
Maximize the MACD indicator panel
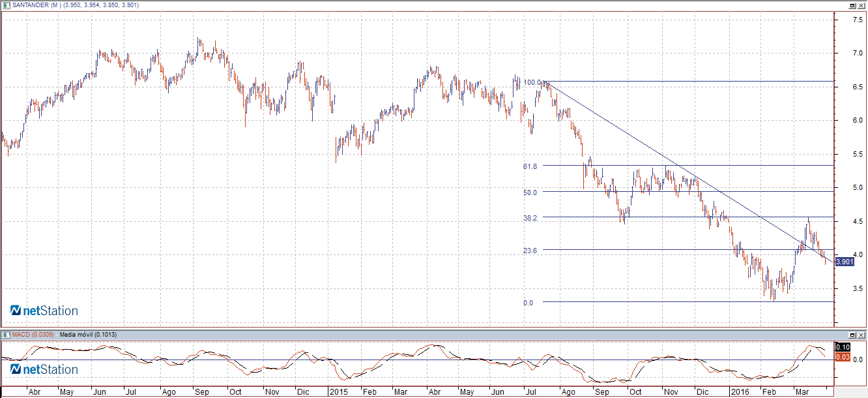coord(852,334)
